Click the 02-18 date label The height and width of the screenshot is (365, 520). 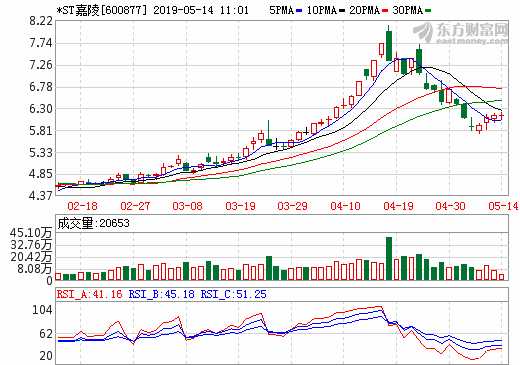[82, 206]
